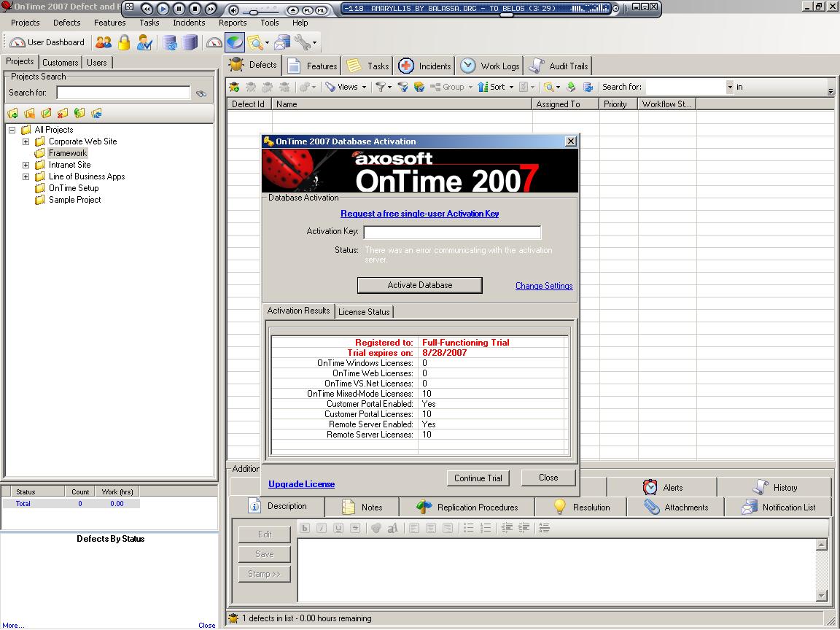The image size is (840, 630).
Task: Focus the Projects Search for field
Action: pos(123,93)
